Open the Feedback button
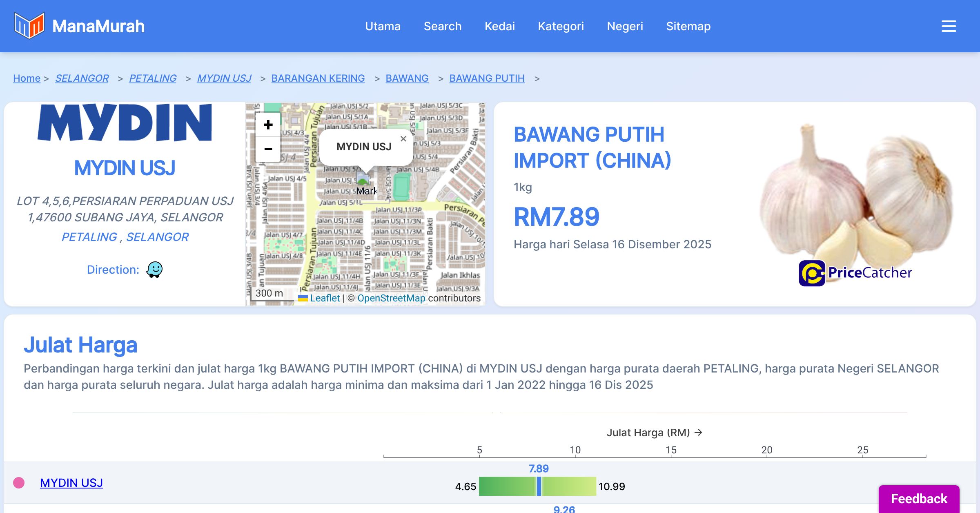The height and width of the screenshot is (513, 980). pyautogui.click(x=919, y=498)
